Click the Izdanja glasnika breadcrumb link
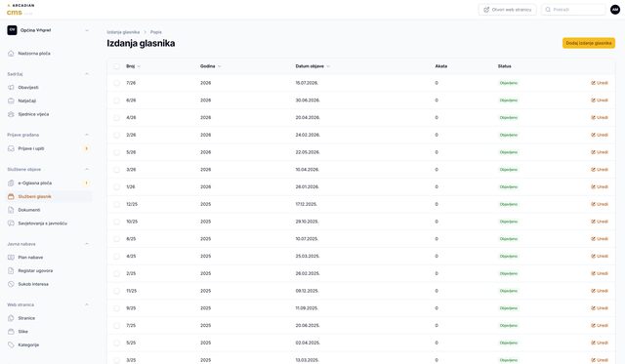Image resolution: width=625 pixels, height=364 pixels. tap(123, 32)
